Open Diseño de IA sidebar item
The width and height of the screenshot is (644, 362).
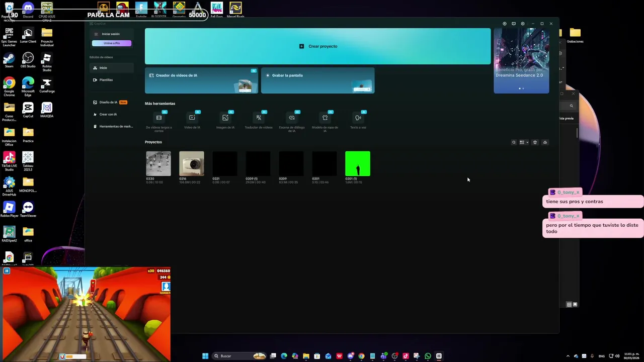[112, 102]
